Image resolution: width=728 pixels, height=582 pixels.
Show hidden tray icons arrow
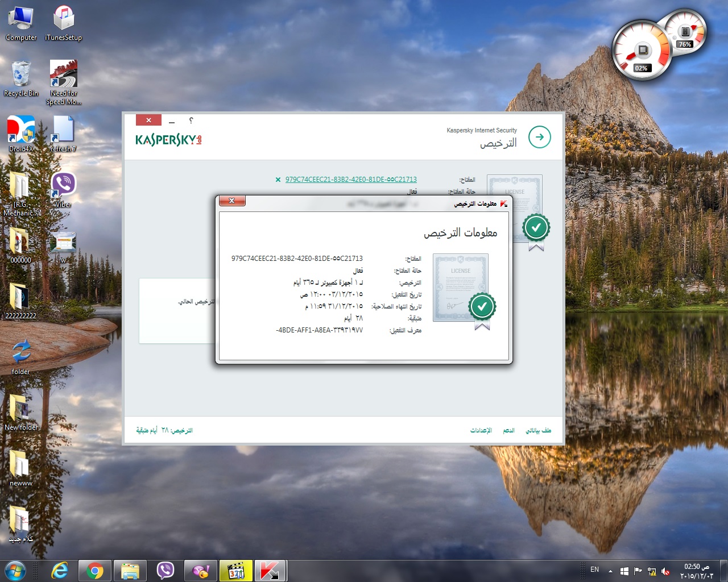(x=610, y=571)
